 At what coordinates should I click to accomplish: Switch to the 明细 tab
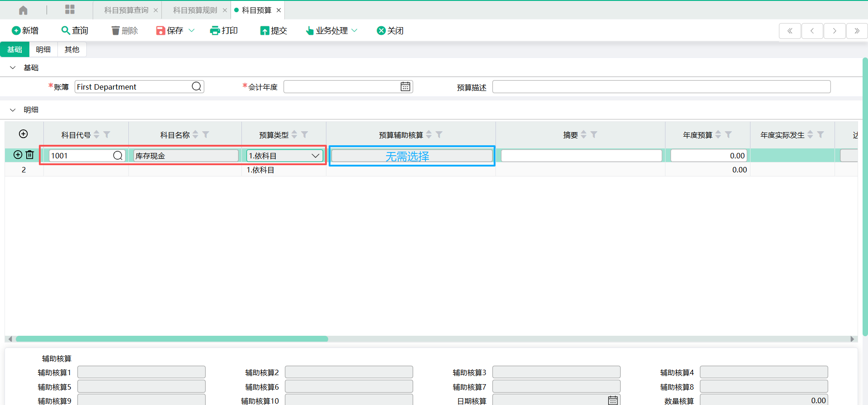(43, 49)
